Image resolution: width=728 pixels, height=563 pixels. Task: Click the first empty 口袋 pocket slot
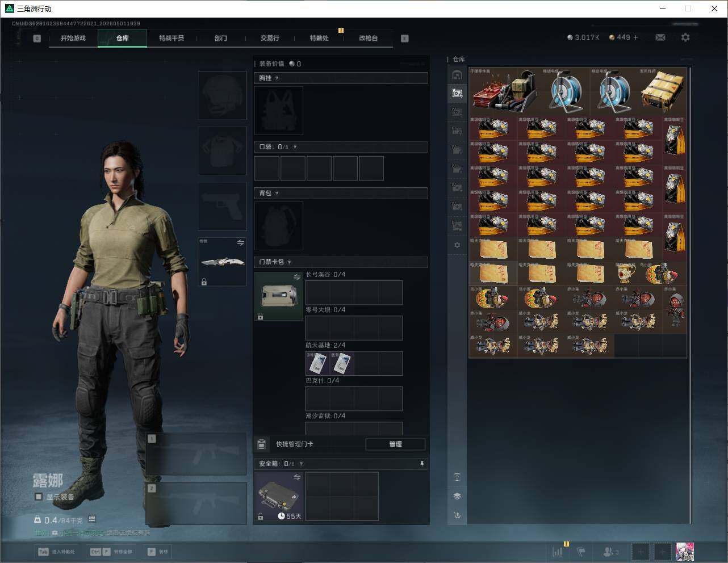point(267,169)
